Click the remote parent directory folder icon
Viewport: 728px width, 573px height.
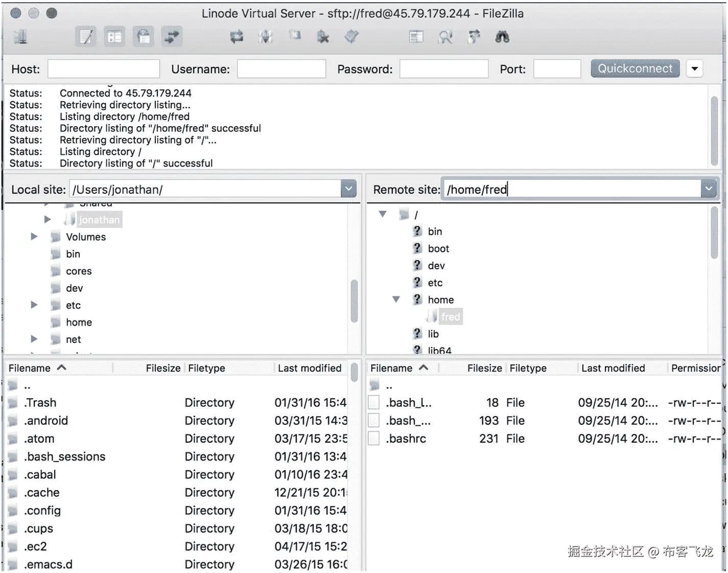[x=375, y=384]
